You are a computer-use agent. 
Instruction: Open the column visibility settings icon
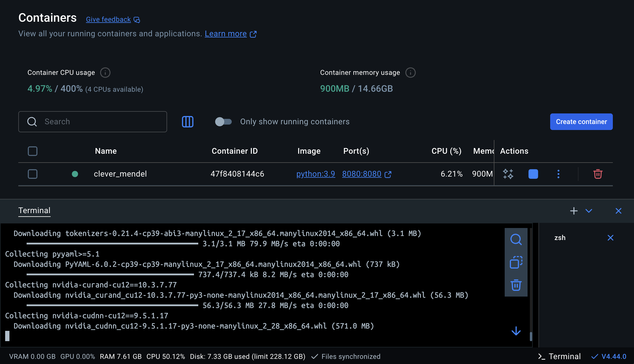click(188, 122)
